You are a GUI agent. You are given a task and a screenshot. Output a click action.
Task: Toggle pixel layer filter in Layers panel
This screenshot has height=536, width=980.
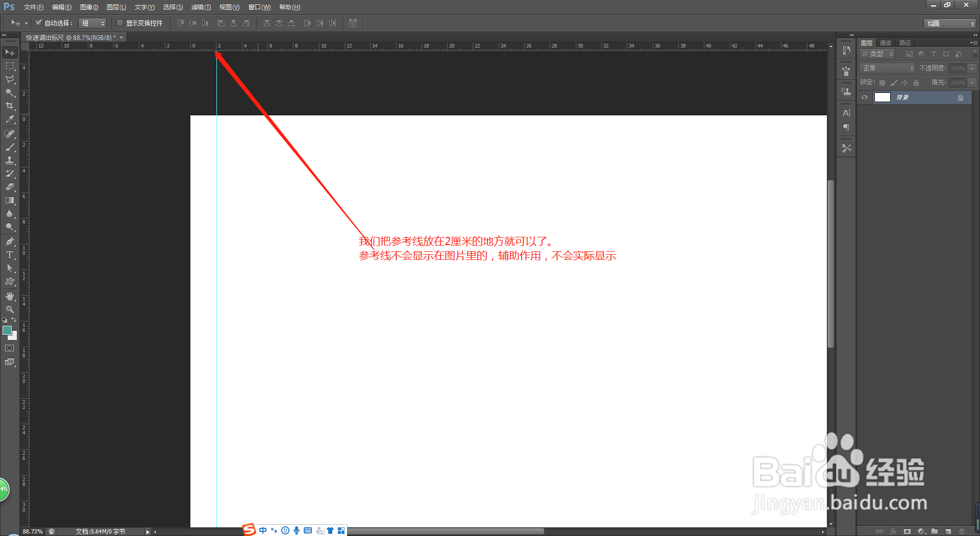tap(909, 54)
